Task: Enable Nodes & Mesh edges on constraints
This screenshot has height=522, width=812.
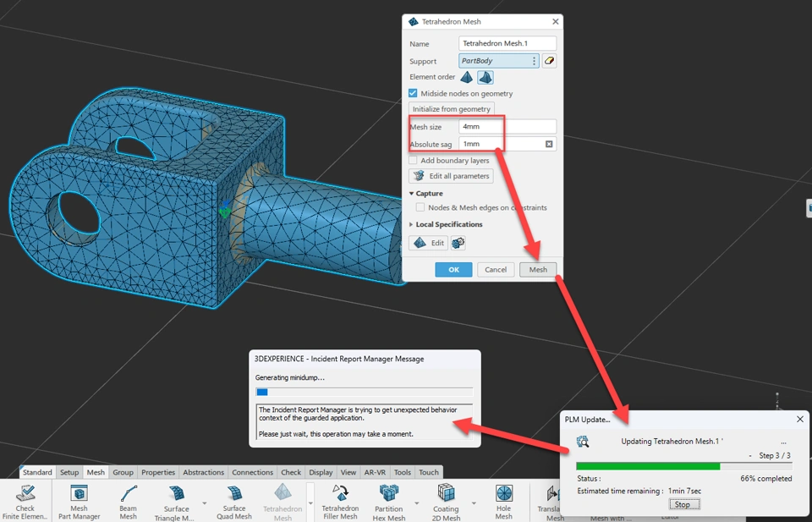Action: point(420,207)
